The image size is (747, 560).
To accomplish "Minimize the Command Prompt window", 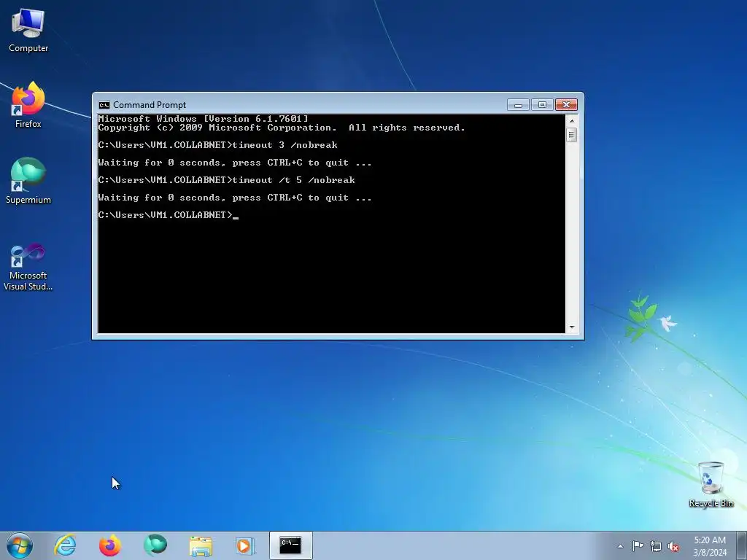I will tap(518, 105).
